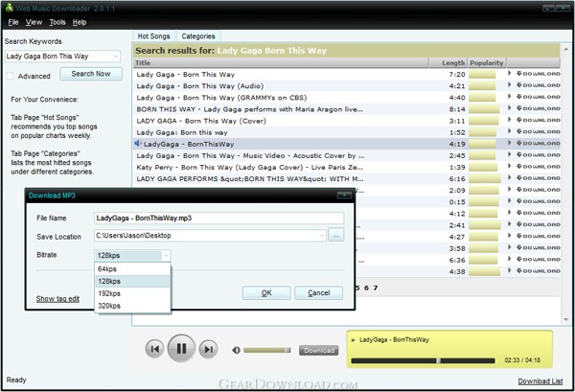Switch to the Categories tab
Viewport: 575px width, 392px height.
(x=198, y=36)
